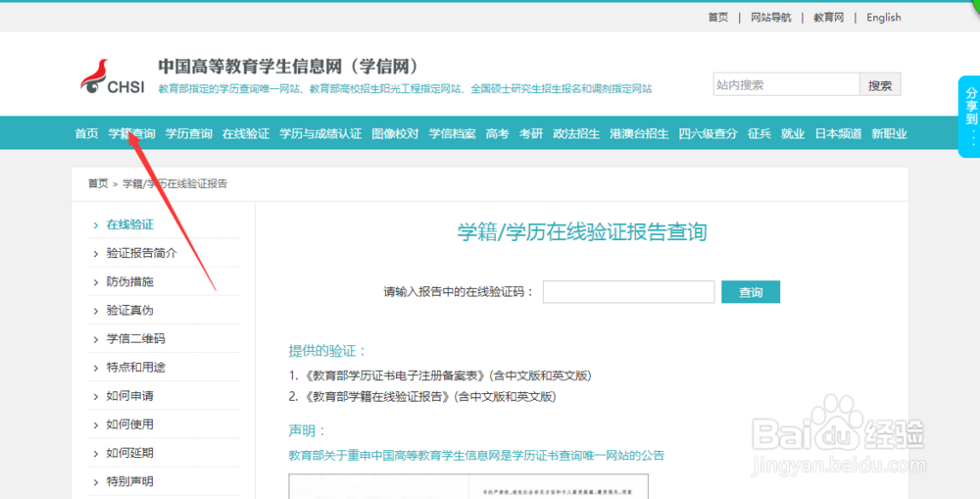Switch to English site version
The image size is (980, 499).
[884, 18]
